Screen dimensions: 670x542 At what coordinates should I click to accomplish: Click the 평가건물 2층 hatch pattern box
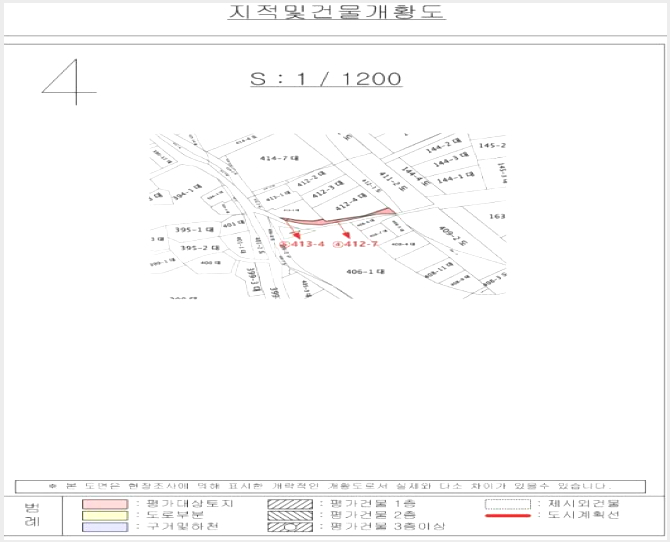[290, 515]
